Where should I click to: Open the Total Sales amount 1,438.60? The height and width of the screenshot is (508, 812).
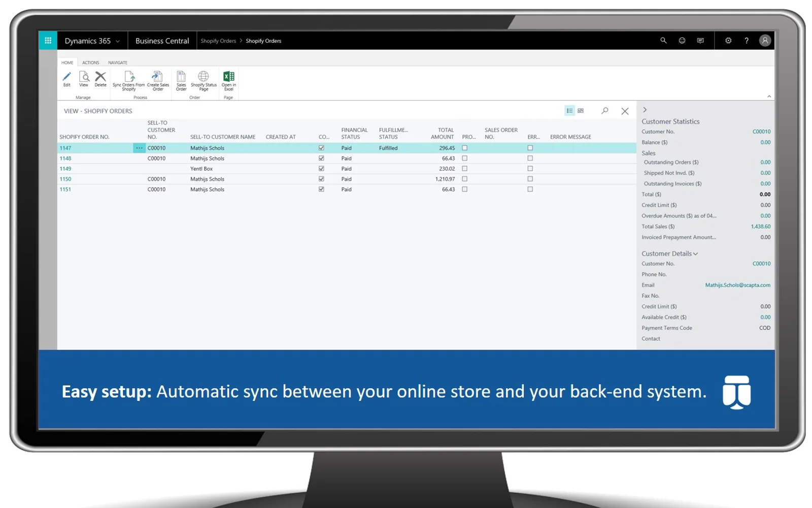tap(761, 227)
